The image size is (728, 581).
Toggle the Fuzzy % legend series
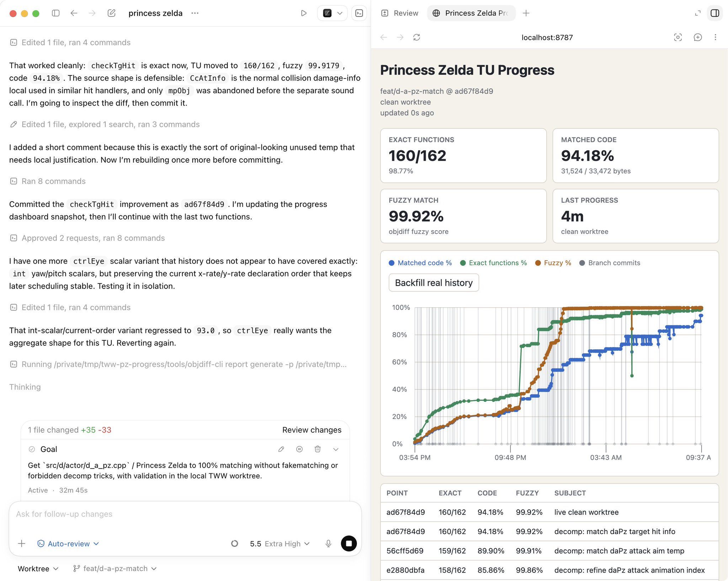click(x=553, y=263)
